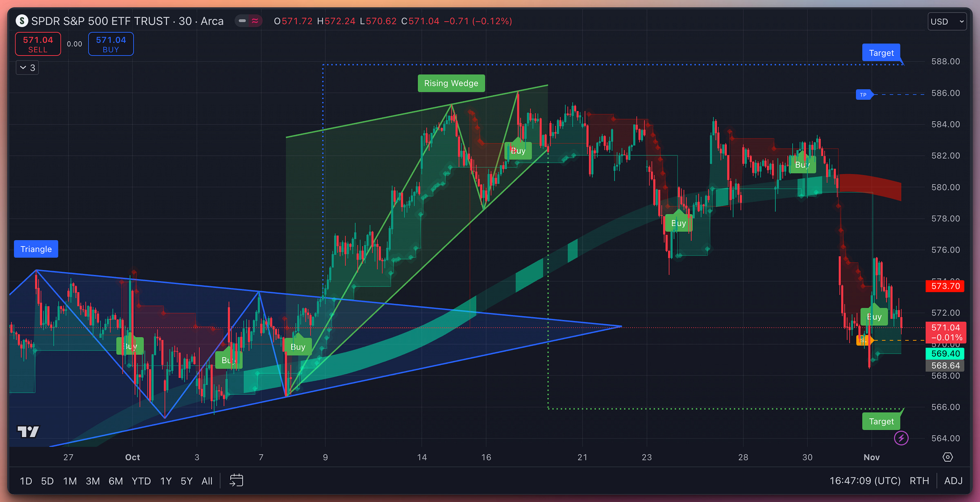Select the 5D time range
The height and width of the screenshot is (502, 980).
[47, 481]
